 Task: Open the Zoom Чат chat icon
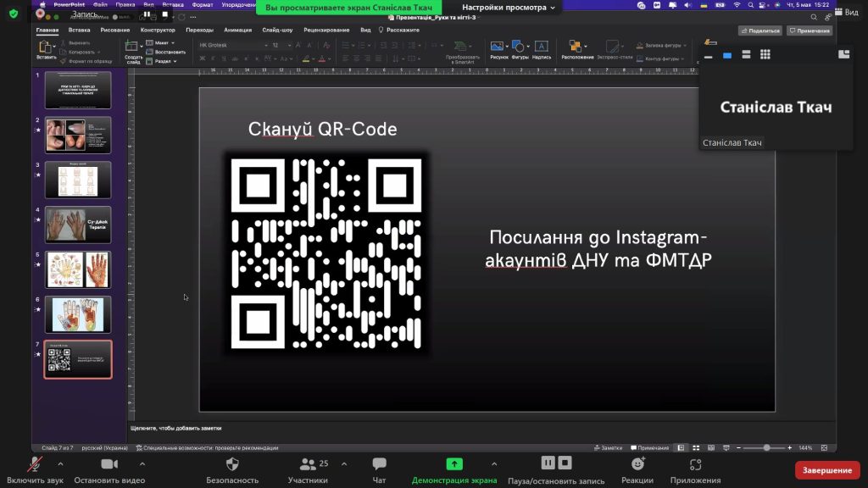(x=379, y=463)
